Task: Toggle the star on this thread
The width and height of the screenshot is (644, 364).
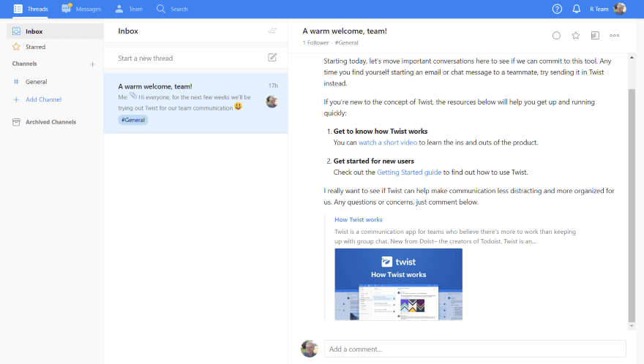Action: point(575,35)
